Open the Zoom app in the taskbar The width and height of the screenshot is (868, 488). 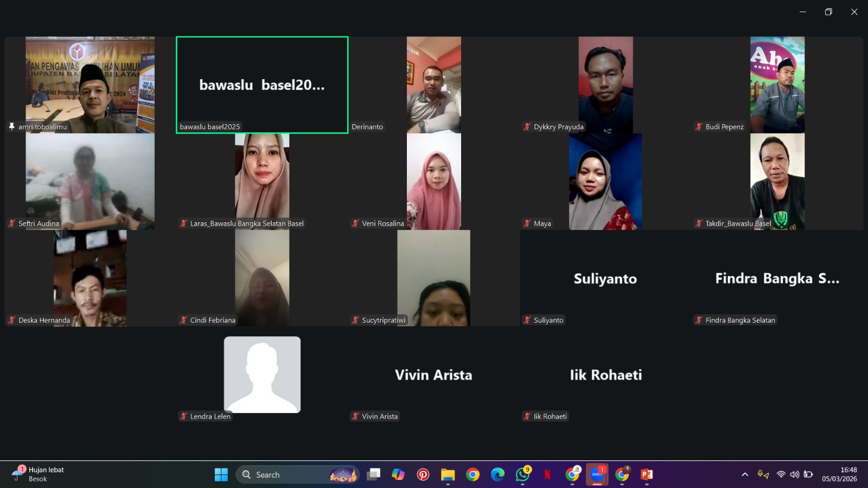[597, 474]
